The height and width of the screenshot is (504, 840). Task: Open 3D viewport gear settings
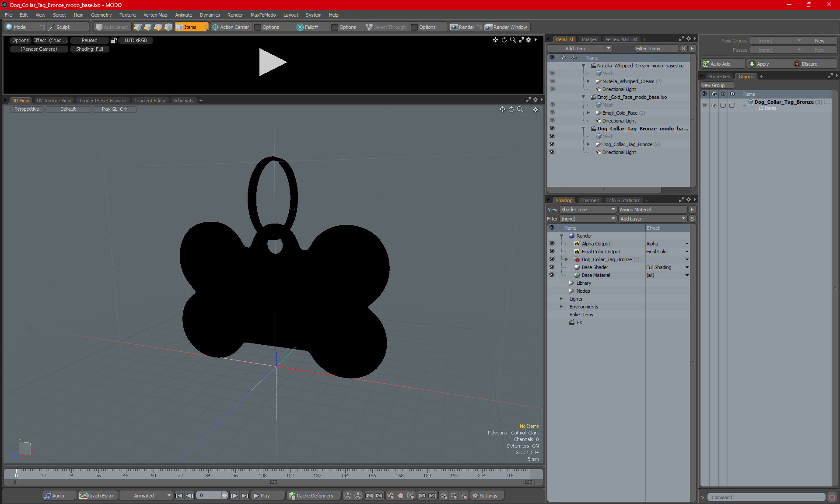coord(535,109)
